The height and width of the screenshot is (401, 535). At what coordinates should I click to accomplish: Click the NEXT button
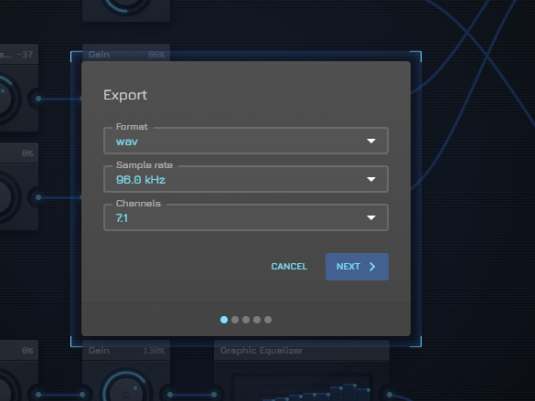pos(357,267)
